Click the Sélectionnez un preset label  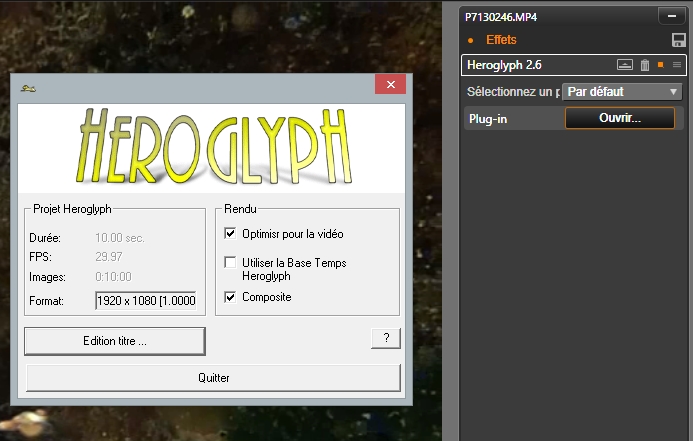pos(513,92)
